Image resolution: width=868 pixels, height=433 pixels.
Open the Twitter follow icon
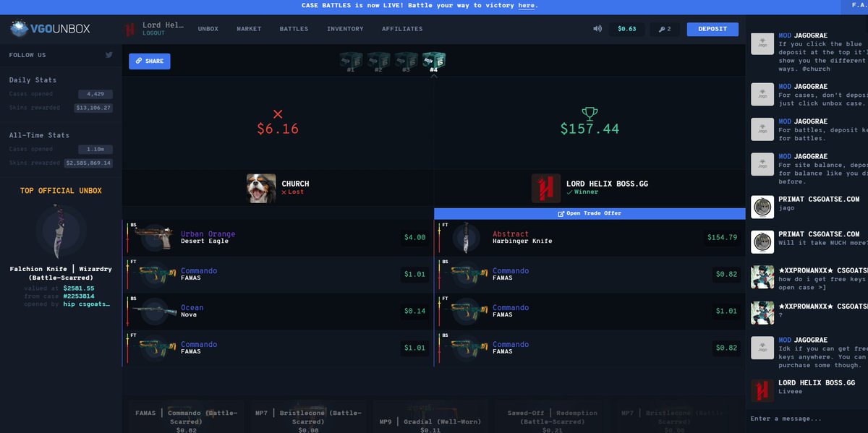pyautogui.click(x=109, y=55)
